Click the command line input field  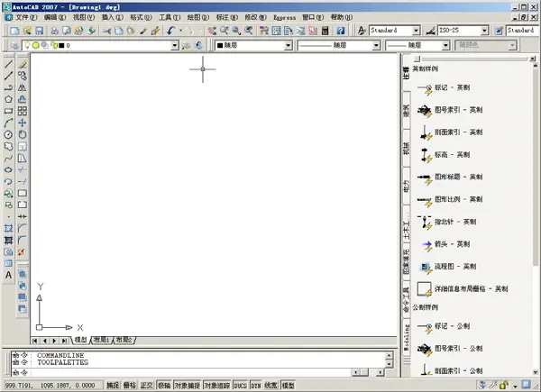(181, 372)
